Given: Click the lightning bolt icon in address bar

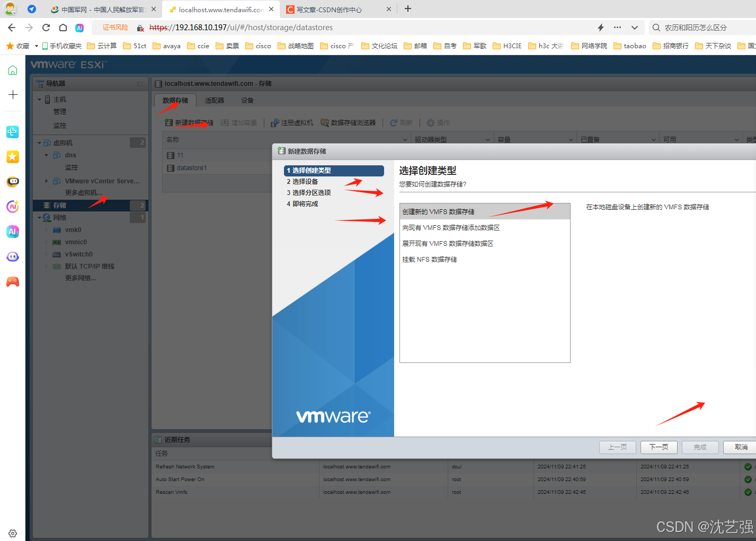Looking at the screenshot, I should click(x=601, y=28).
